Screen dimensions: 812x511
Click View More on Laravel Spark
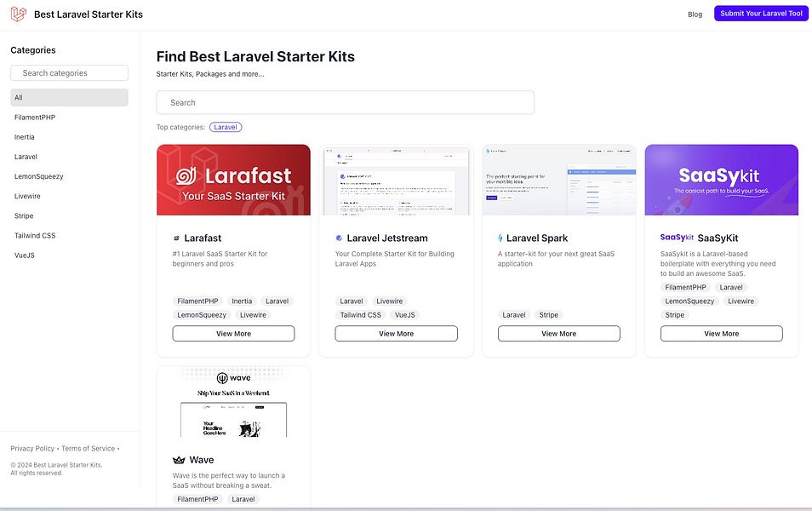(x=558, y=333)
